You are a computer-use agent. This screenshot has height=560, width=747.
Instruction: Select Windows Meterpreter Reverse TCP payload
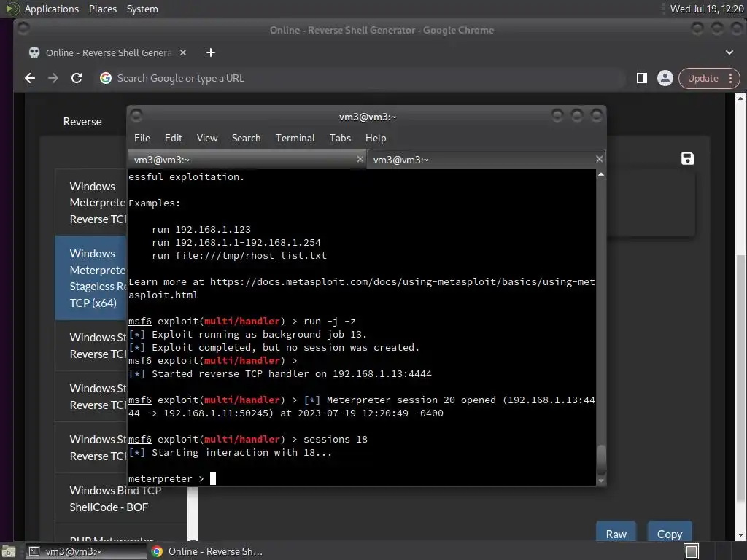pyautogui.click(x=91, y=203)
